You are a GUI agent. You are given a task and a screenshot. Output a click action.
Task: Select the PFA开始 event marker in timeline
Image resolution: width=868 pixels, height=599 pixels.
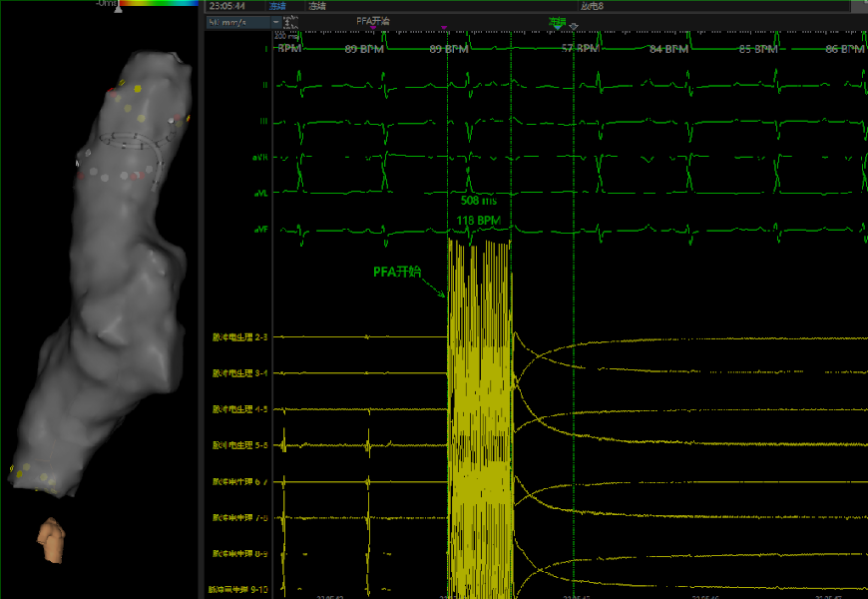click(373, 20)
